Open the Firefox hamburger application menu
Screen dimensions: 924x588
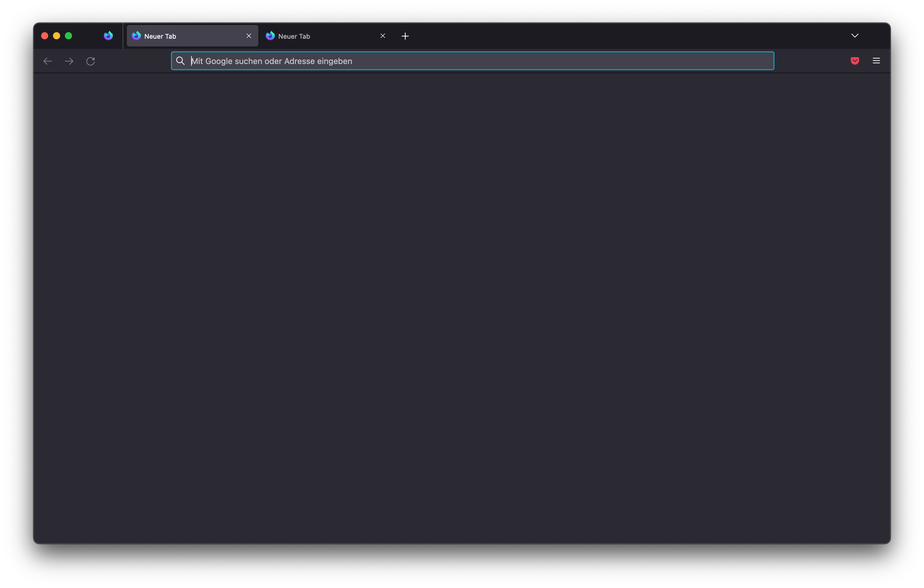(876, 61)
